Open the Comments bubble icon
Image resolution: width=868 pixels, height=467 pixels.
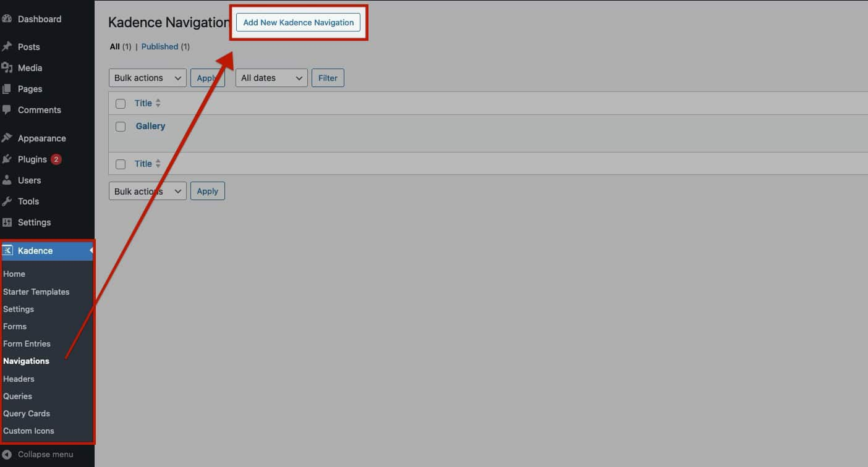tap(9, 109)
